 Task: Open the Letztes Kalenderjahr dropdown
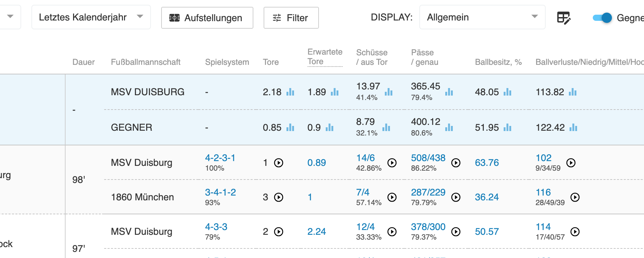point(91,17)
